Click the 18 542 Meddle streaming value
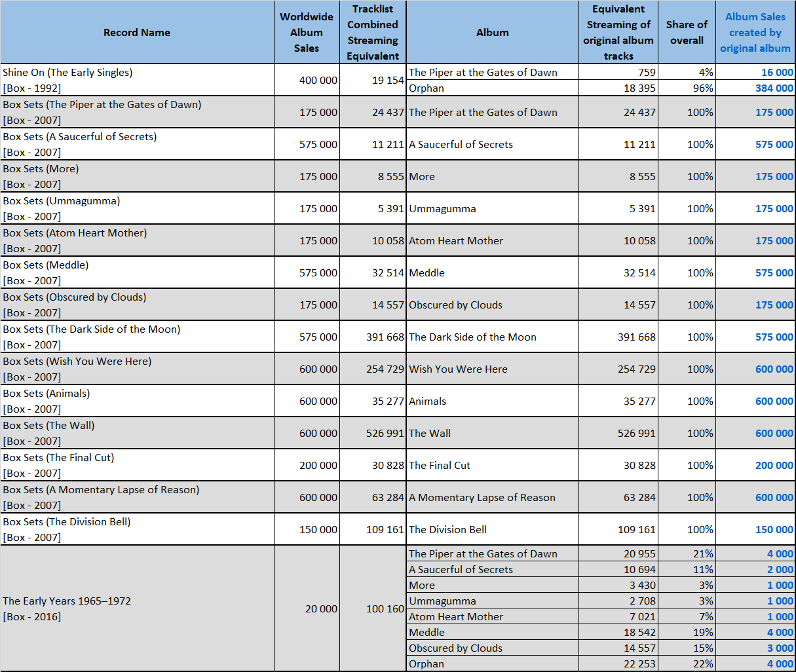The width and height of the screenshot is (796, 672). click(x=618, y=632)
